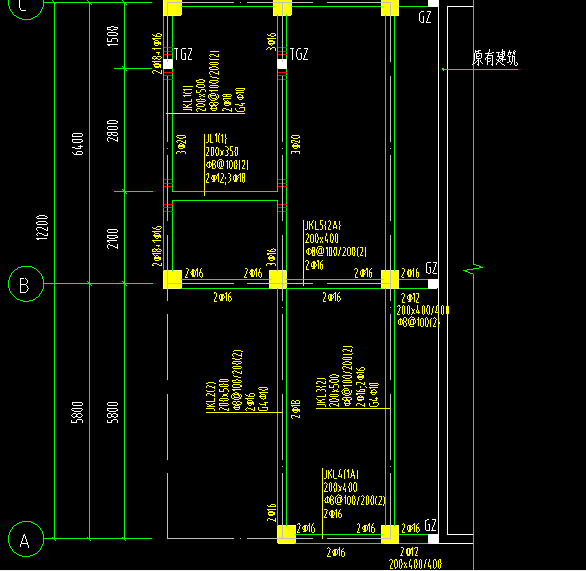The width and height of the screenshot is (586, 571).
Task: Click the JKL4(1A) beam label
Action: tap(341, 475)
